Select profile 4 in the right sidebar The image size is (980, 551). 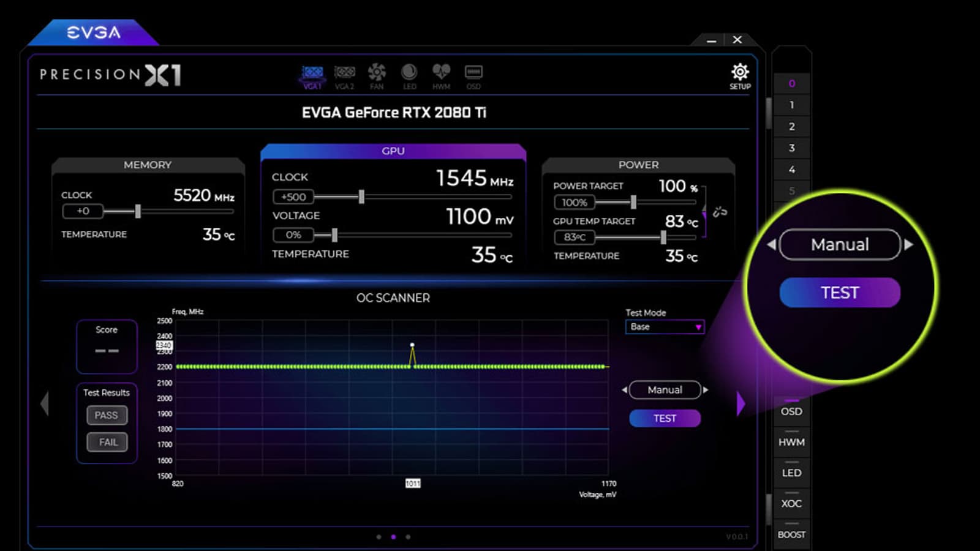(x=792, y=169)
